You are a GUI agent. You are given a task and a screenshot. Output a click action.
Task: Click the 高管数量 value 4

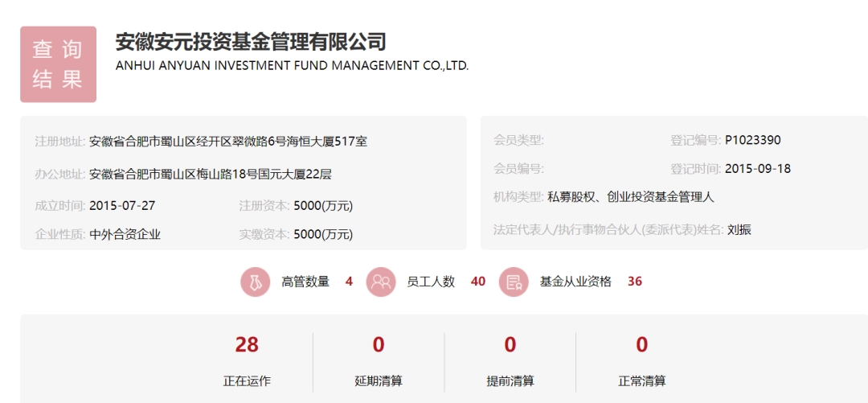[x=349, y=282]
